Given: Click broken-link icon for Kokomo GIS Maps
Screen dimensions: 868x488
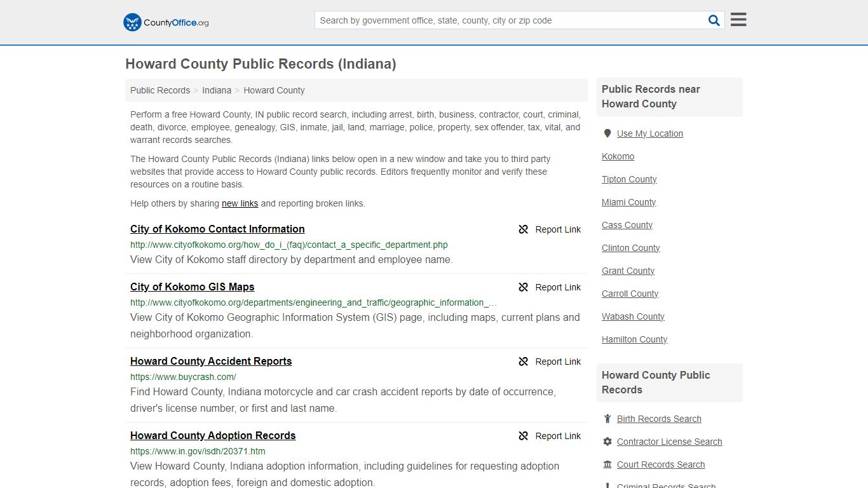Looking at the screenshot, I should pos(524,287).
